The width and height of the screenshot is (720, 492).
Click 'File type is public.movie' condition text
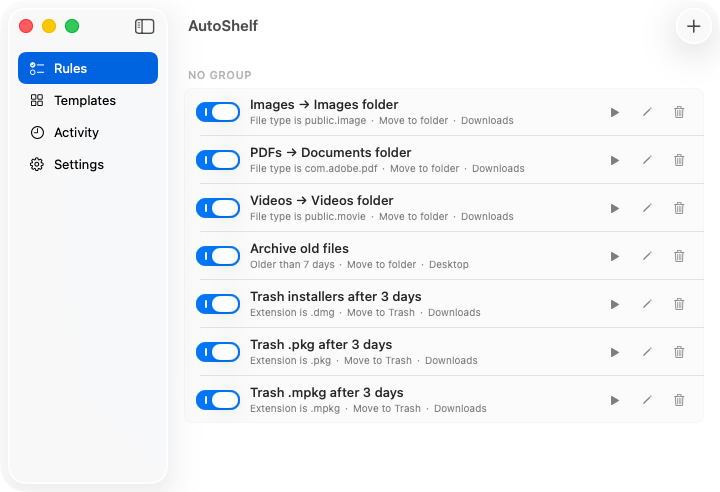308,217
